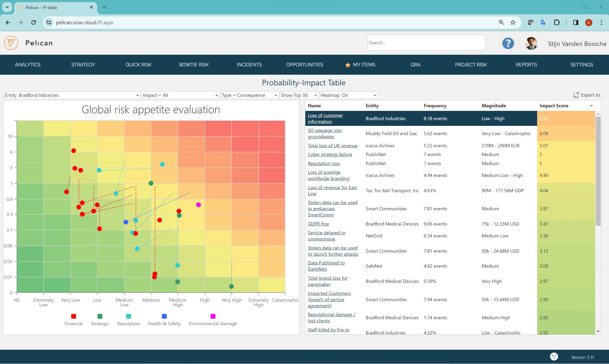Viewport: 609px width, 364px height.
Task: Follow the GDPR fine link
Action: click(318, 224)
